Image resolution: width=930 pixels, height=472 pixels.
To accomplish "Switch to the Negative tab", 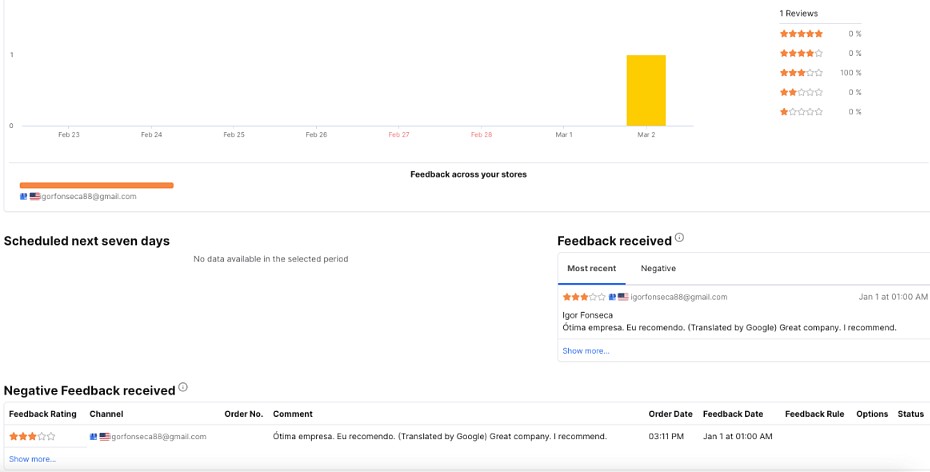I will point(658,269).
